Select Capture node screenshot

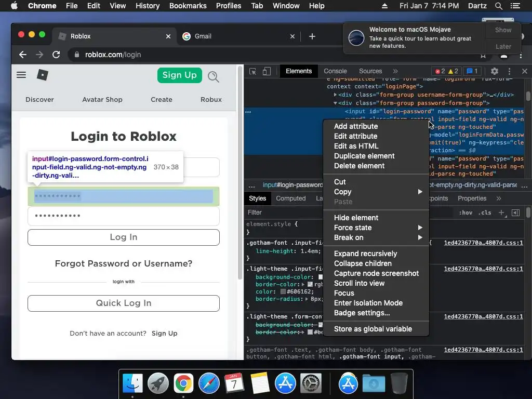pos(376,273)
